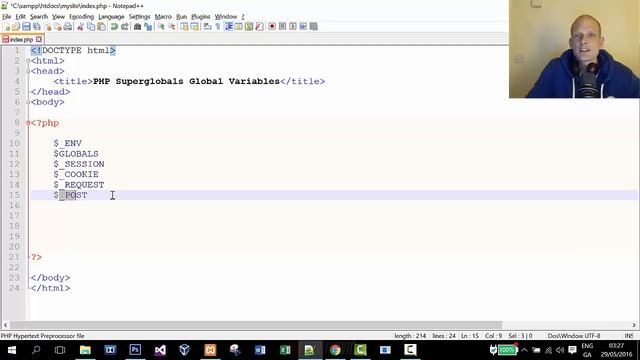This screenshot has height=360, width=640.
Task: Click the Undo green arrow icon
Action: (114, 27)
